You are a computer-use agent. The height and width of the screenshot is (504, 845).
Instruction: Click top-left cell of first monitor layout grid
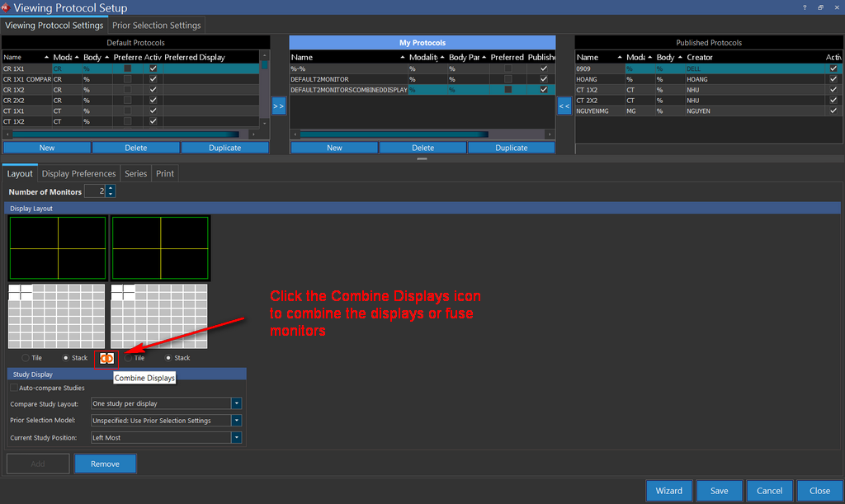pos(14,289)
